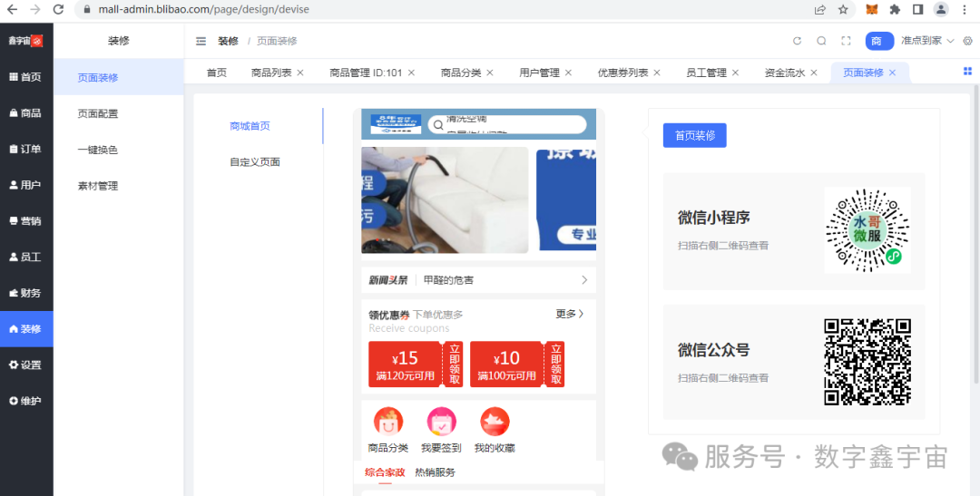The height and width of the screenshot is (496, 980).
Task: Switch to the 资金流水 tab
Action: click(x=785, y=73)
